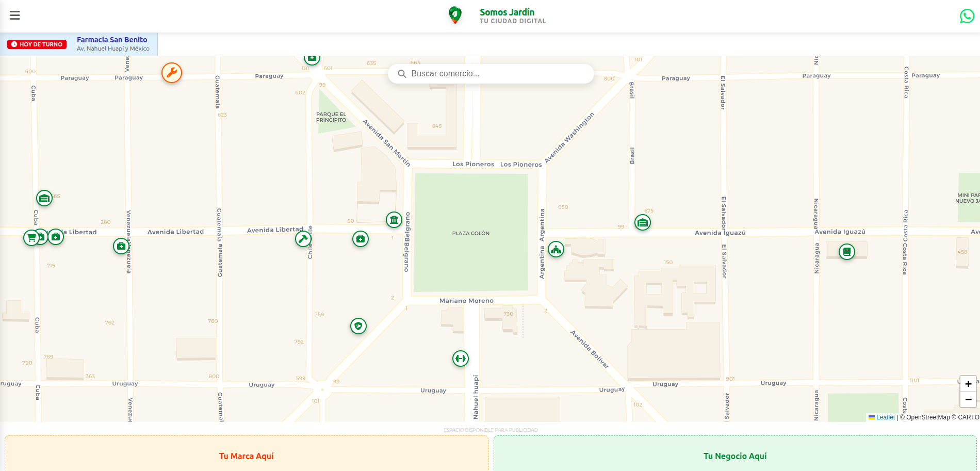Open the WhatsApp chat icon
The image size is (980, 471).
pos(966,16)
